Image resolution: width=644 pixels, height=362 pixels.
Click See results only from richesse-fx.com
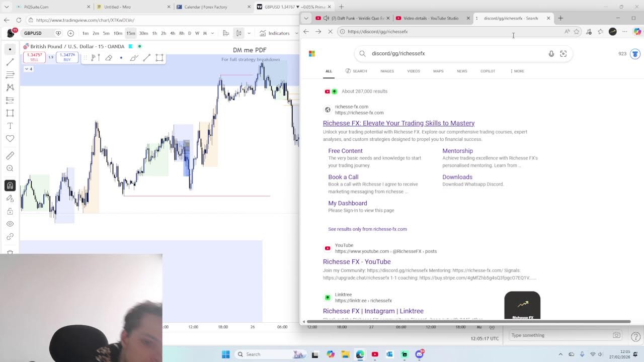pyautogui.click(x=367, y=229)
